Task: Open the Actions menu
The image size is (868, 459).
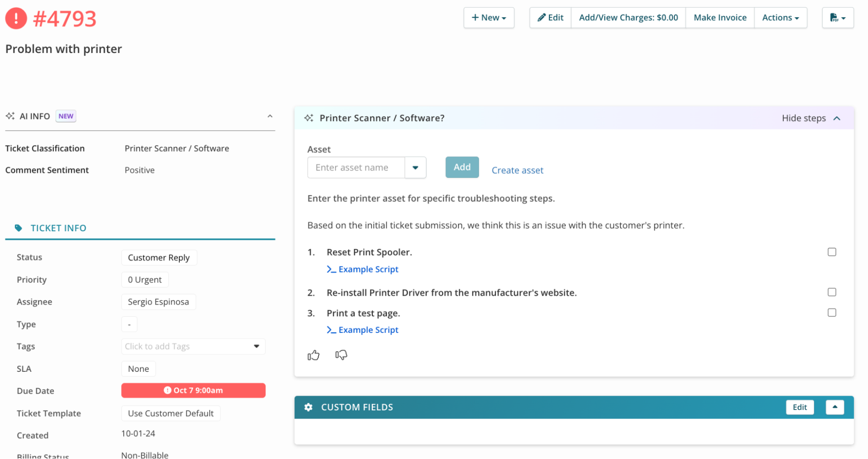Action: pos(780,18)
